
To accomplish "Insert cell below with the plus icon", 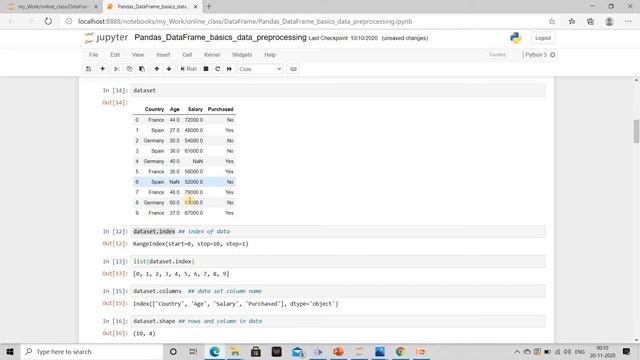I will coord(102,69).
